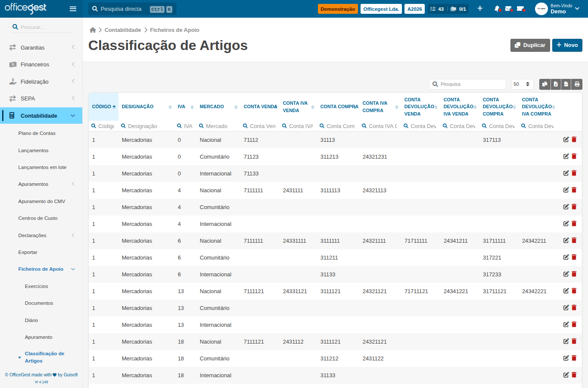Screen dimensions: 588x388
Task: Open the folders counter showing 0/1
Action: point(458,9)
